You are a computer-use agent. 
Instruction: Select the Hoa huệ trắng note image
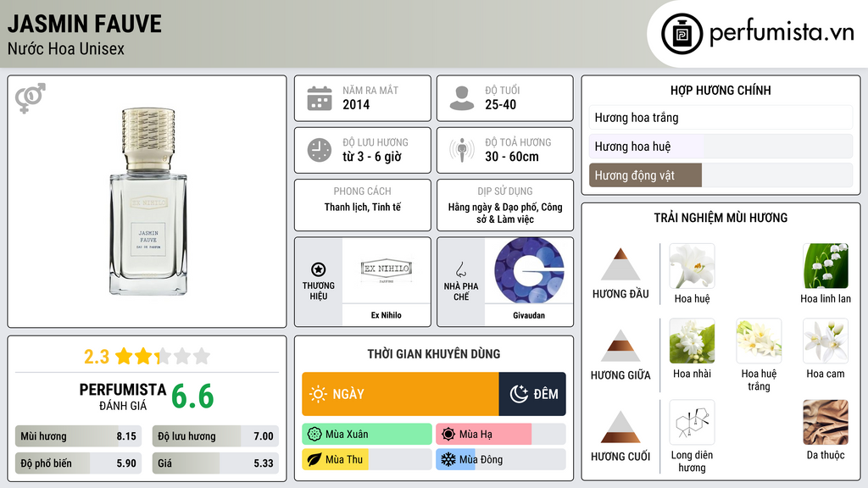coord(759,341)
